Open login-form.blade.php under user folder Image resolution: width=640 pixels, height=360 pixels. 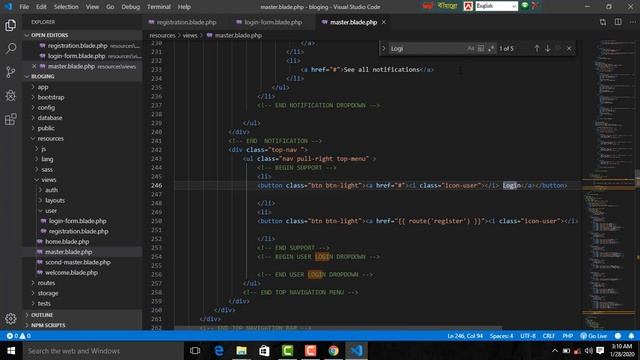(x=82, y=221)
